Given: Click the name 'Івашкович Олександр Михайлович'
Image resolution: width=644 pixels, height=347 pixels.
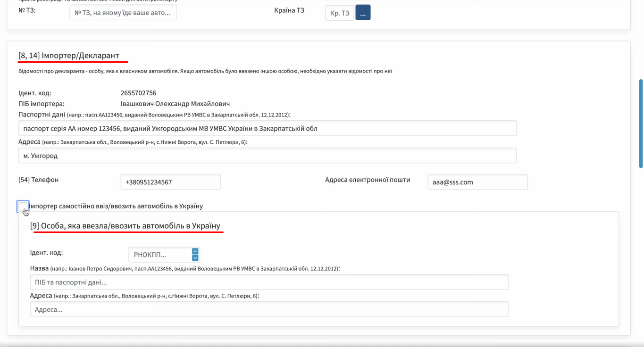Looking at the screenshot, I should pyautogui.click(x=175, y=104).
